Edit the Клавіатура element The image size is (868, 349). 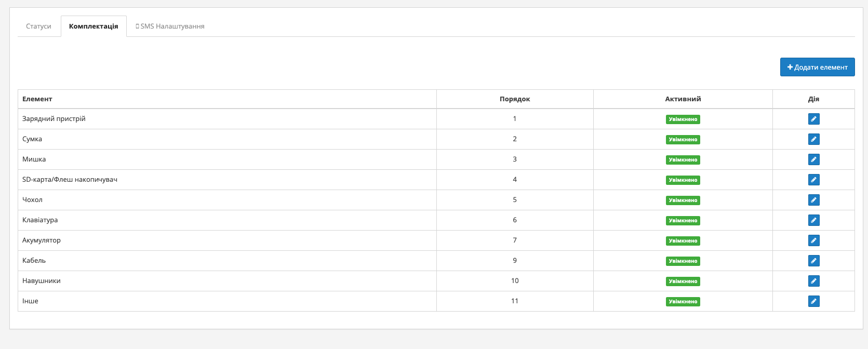pos(813,220)
